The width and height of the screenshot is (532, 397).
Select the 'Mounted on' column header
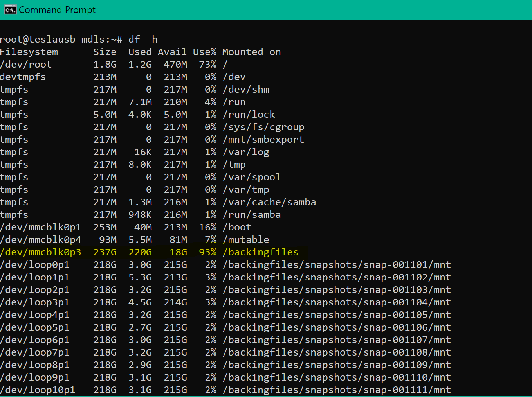[x=251, y=52]
